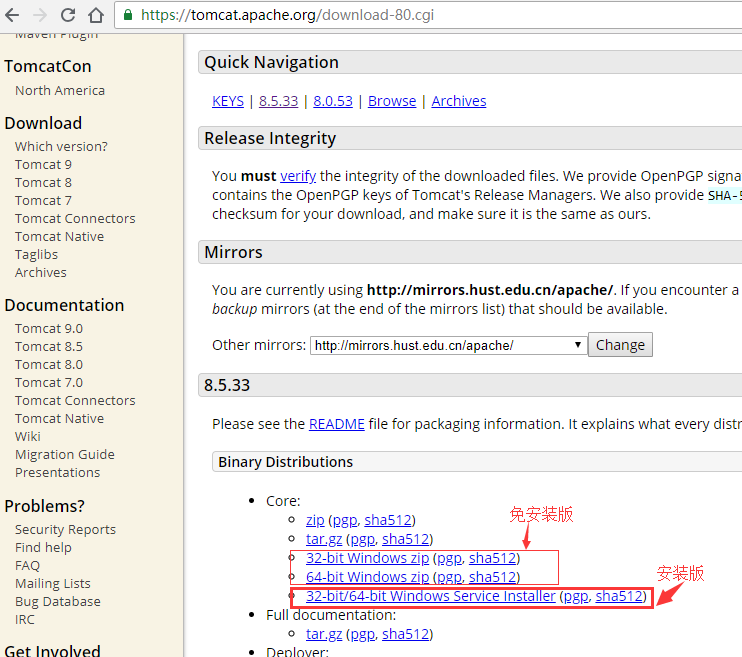742x657 pixels.
Task: Open sha512 for Full documentation tar.gz
Action: [x=406, y=634]
